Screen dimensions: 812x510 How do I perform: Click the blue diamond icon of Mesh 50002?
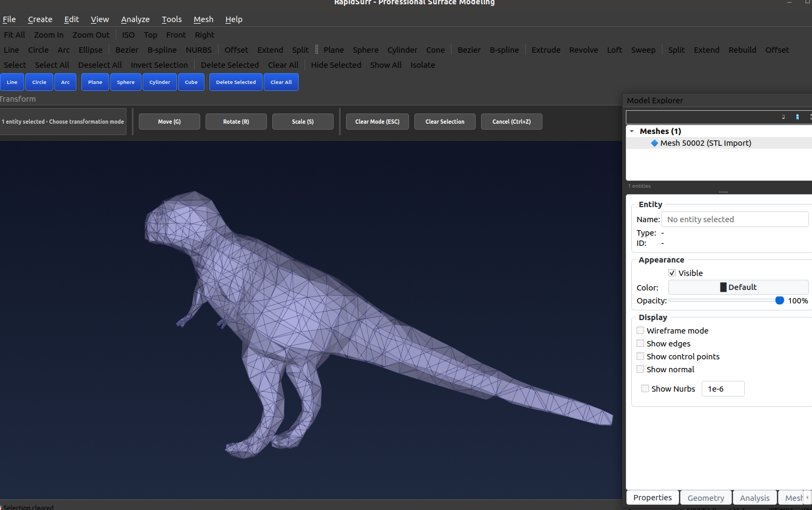(x=654, y=143)
